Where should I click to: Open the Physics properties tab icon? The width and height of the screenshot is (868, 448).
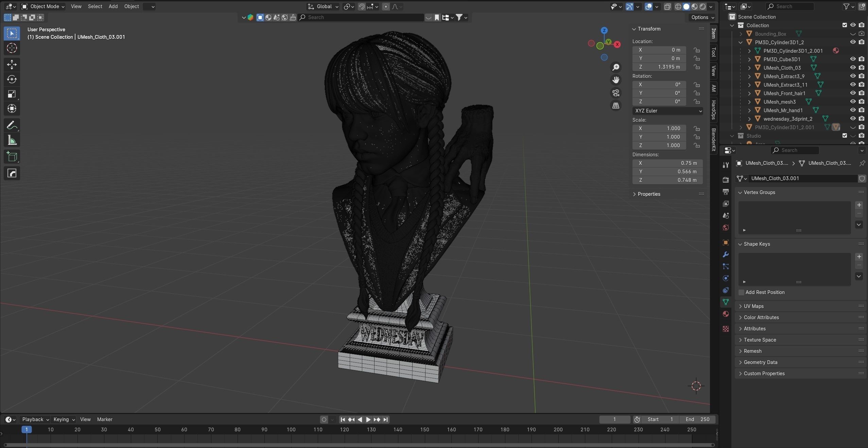click(x=726, y=278)
